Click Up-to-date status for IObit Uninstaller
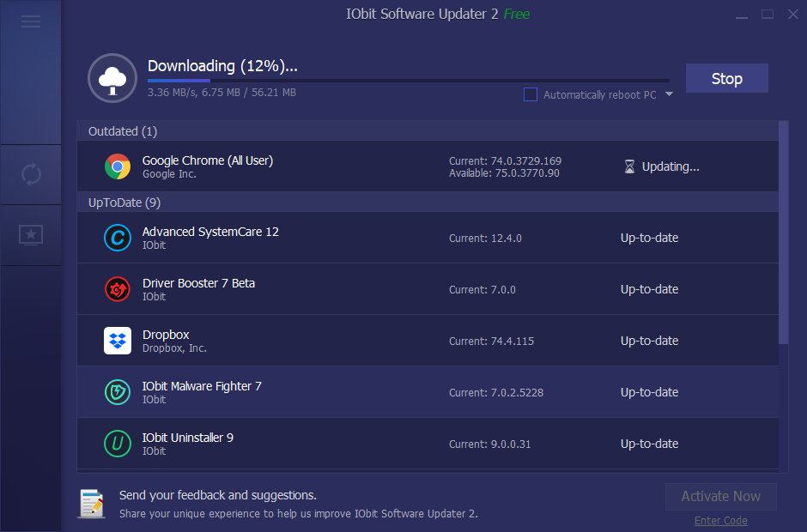 (x=650, y=444)
